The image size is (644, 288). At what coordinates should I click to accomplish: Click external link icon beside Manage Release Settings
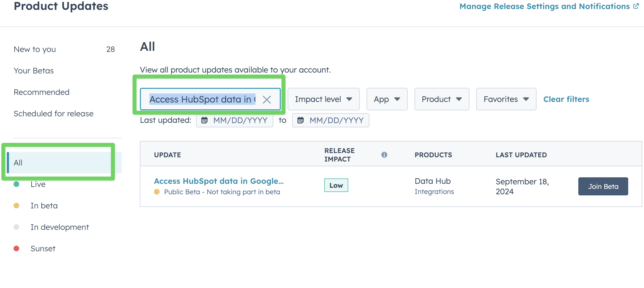pyautogui.click(x=636, y=6)
